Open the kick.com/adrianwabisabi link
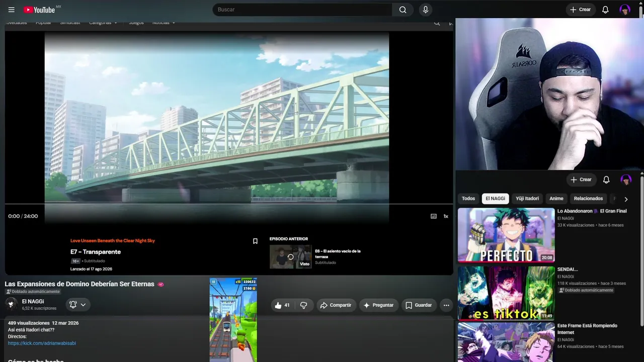Image resolution: width=644 pixels, height=362 pixels. (42, 343)
